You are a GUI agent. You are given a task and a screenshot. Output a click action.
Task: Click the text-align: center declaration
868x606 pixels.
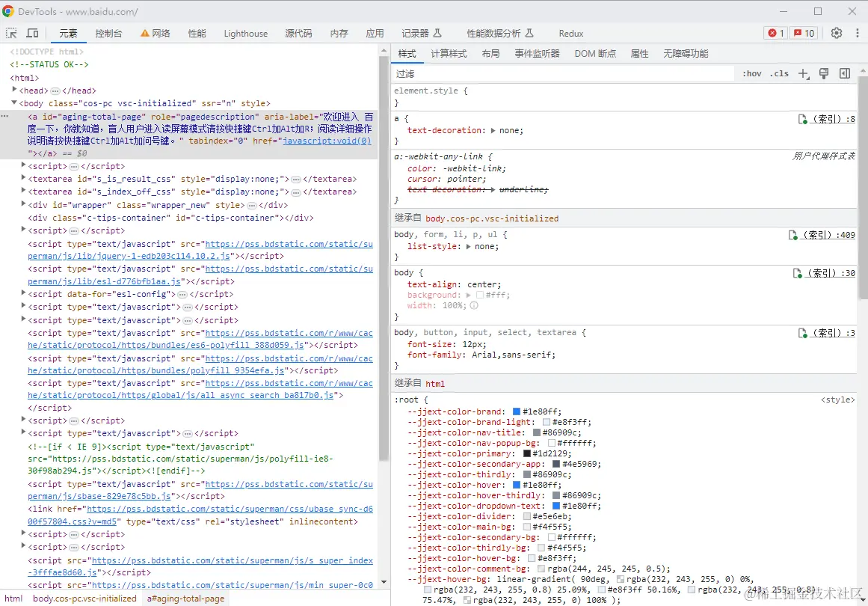pyautogui.click(x=454, y=285)
